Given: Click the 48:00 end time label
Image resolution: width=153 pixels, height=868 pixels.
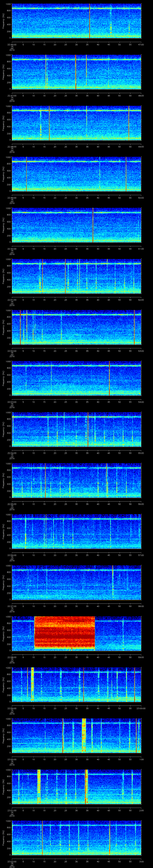Looking at the screenshot, I should (141, 96).
